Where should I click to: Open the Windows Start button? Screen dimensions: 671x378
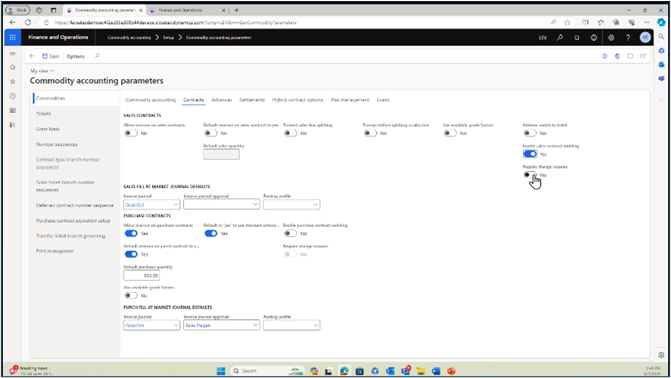click(221, 371)
